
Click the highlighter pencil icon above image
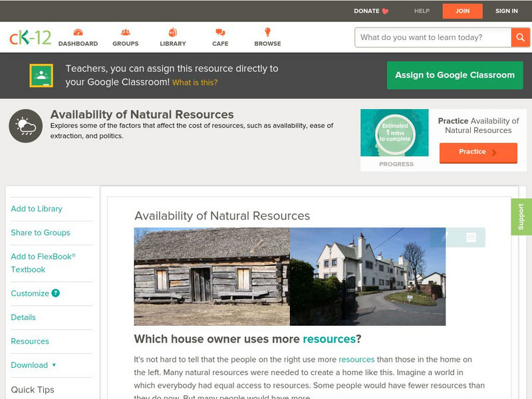pos(444,237)
